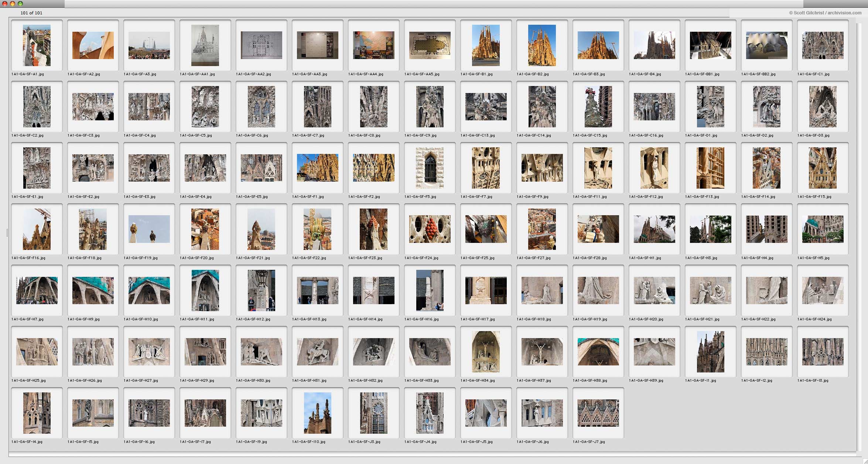868x464 pixels.
Task: Click filename label 1A1-GA-SF-B4.jpg
Action: click(x=645, y=74)
